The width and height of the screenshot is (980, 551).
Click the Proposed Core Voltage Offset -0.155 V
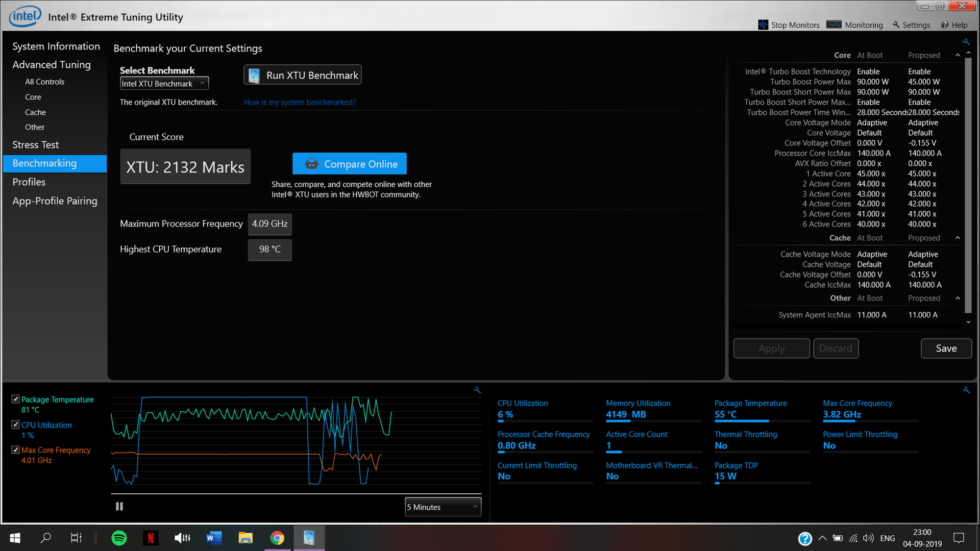coord(922,143)
